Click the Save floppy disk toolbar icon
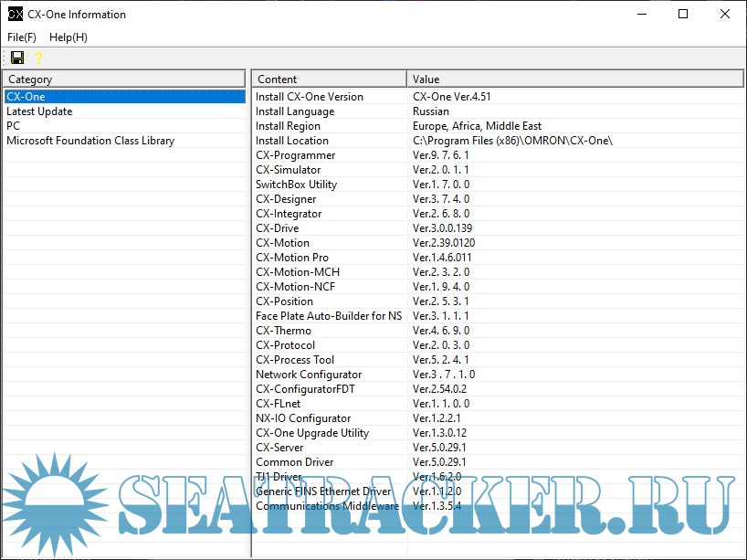 coord(17,58)
